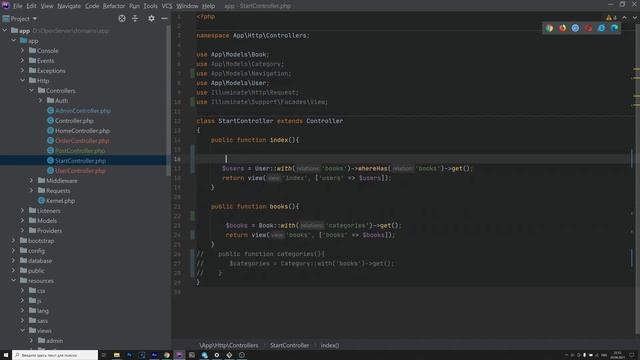This screenshot has height=360, width=640.
Task: Open the Window menu
Action: pos(187,6)
